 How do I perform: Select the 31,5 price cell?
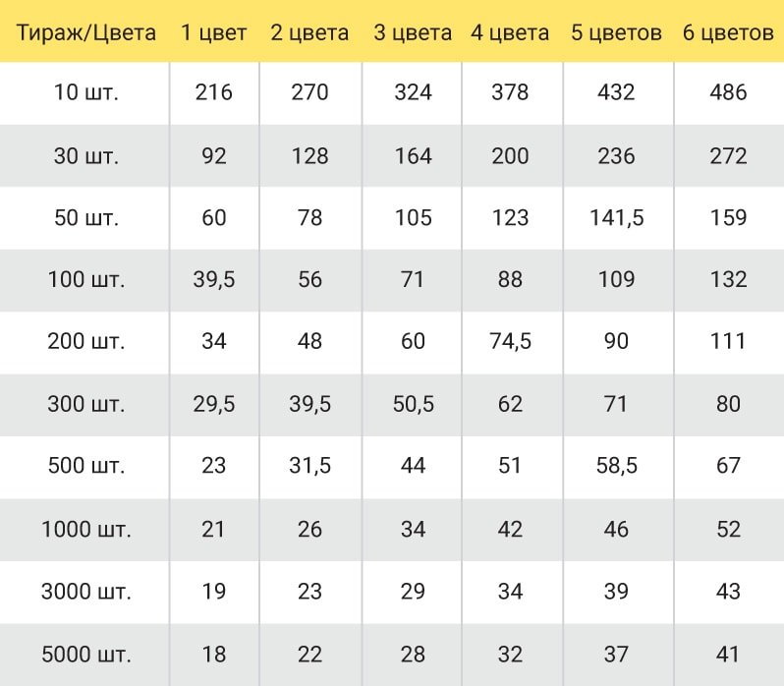click(x=310, y=466)
